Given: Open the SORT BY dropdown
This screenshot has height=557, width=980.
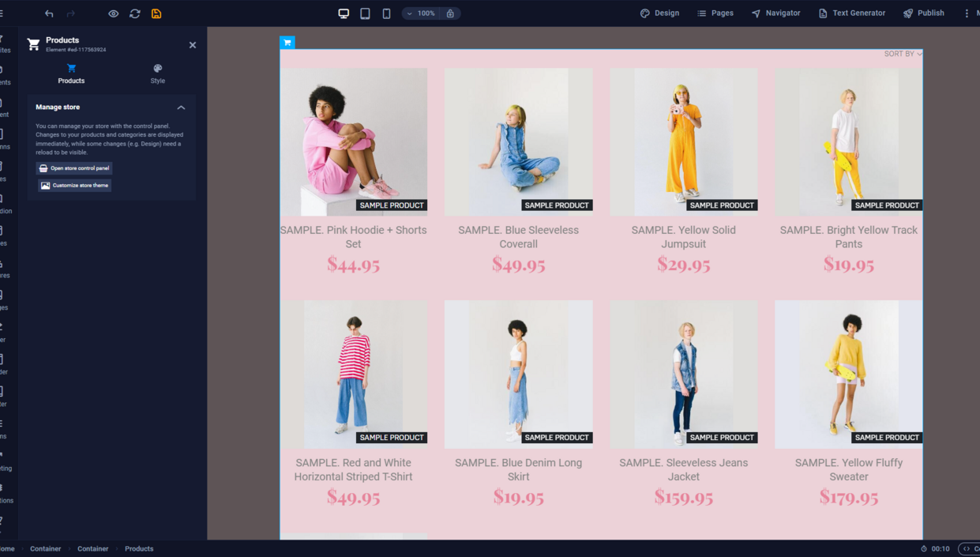Looking at the screenshot, I should tap(903, 54).
